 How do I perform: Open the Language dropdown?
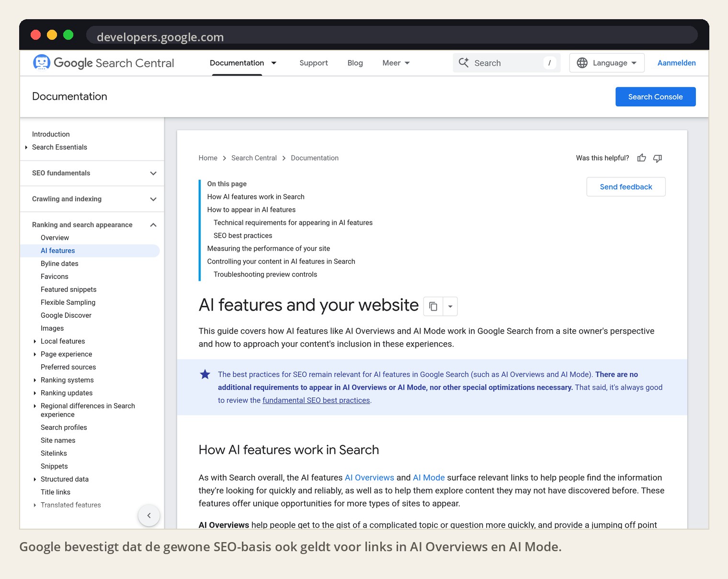[x=607, y=63]
